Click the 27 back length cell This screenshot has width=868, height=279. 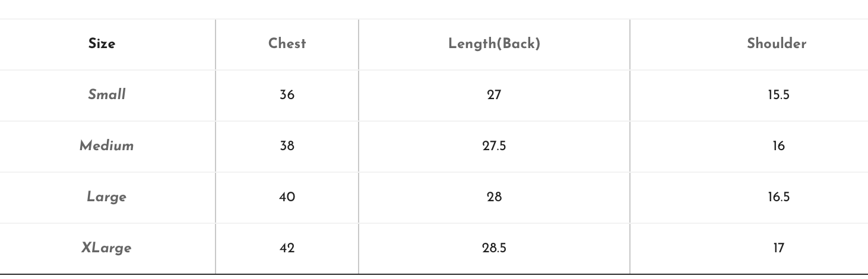click(495, 95)
